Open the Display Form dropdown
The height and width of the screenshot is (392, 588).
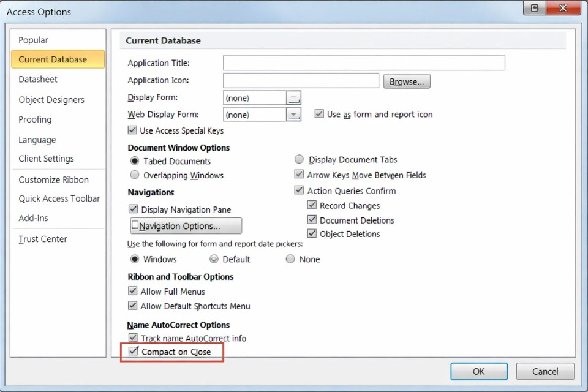pos(294,98)
